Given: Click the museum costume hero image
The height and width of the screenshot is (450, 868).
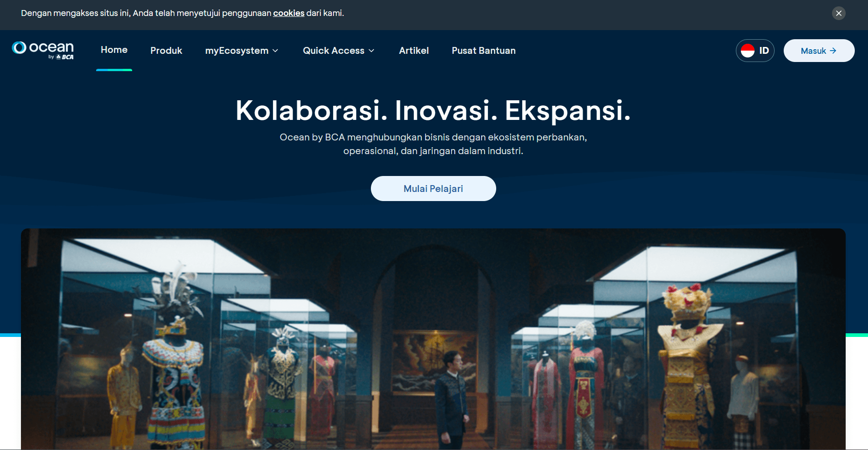Looking at the screenshot, I should (x=433, y=339).
